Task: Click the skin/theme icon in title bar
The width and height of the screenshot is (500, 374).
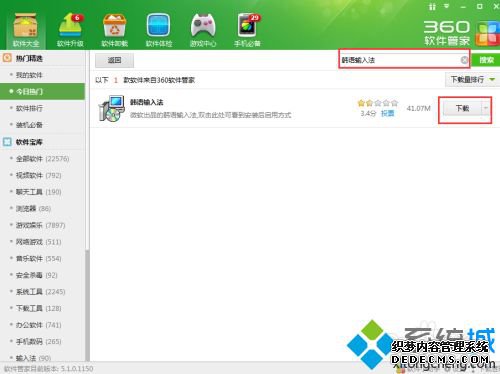Action: tap(432, 7)
